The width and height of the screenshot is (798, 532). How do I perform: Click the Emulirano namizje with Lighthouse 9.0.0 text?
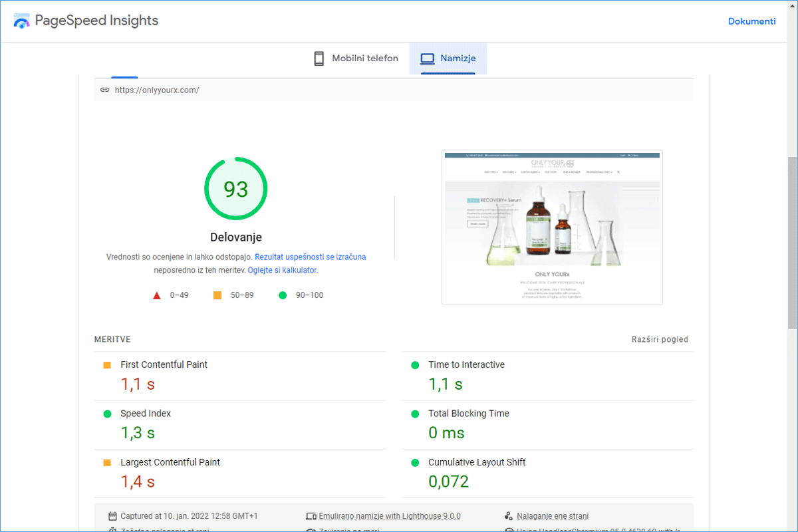coord(389,516)
